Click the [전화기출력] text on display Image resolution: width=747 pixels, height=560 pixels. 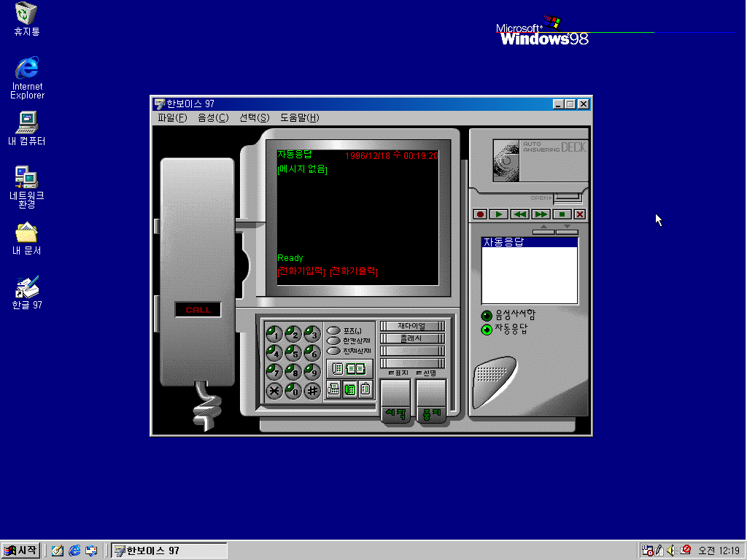[x=354, y=271]
